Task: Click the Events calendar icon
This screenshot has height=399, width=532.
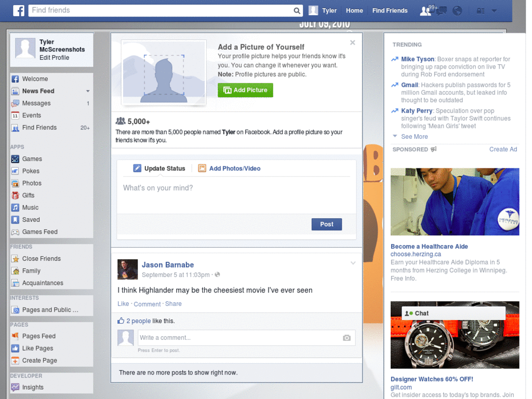Action: [x=15, y=116]
